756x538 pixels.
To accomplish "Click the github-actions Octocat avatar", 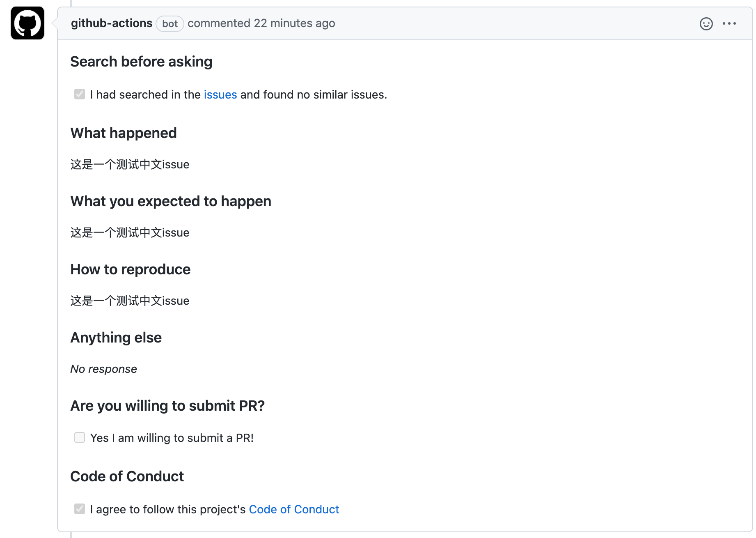I will [x=27, y=23].
